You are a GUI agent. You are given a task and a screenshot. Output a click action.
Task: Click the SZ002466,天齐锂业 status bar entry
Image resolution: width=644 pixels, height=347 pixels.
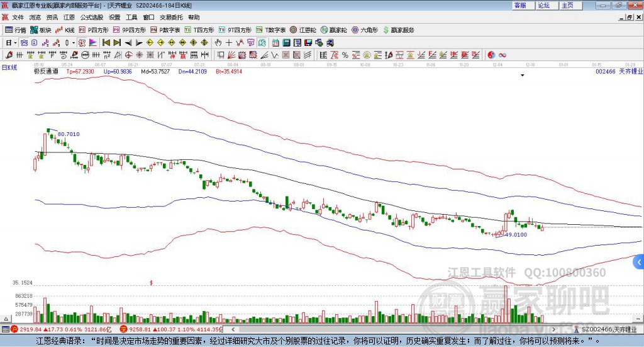pyautogui.click(x=606, y=329)
